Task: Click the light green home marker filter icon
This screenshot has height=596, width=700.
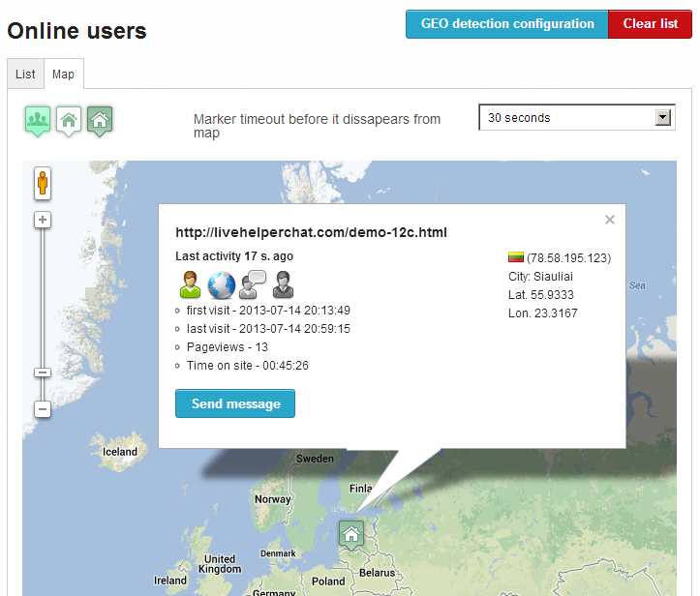Action: (x=69, y=121)
